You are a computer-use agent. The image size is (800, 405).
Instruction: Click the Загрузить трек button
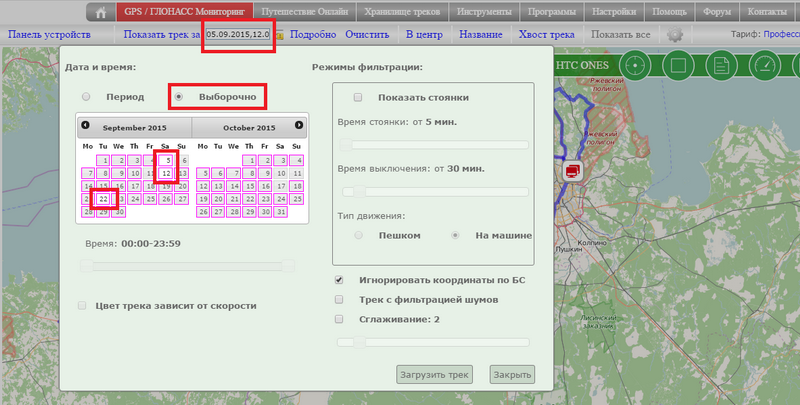(x=433, y=375)
